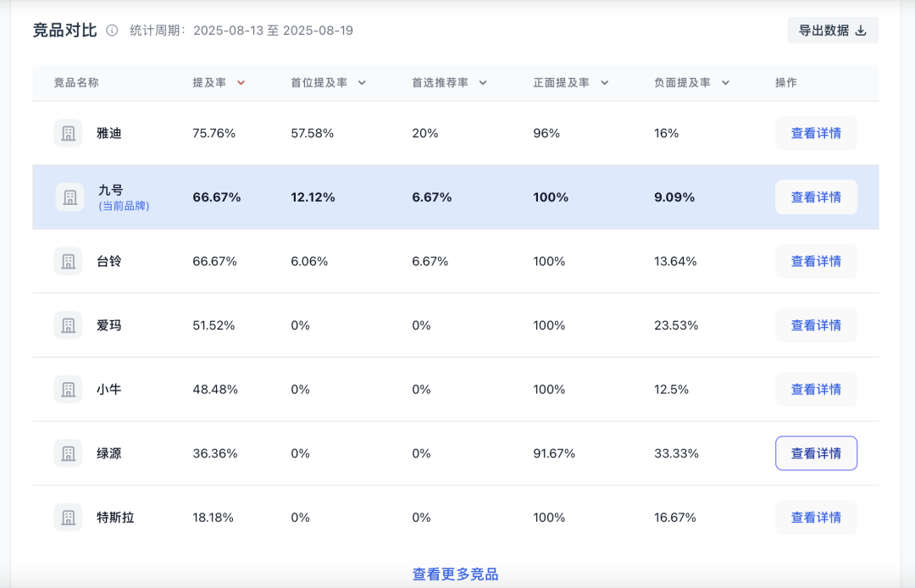This screenshot has width=915, height=588.
Task: Sort by 正面提及率 column chevron
Action: pos(605,83)
